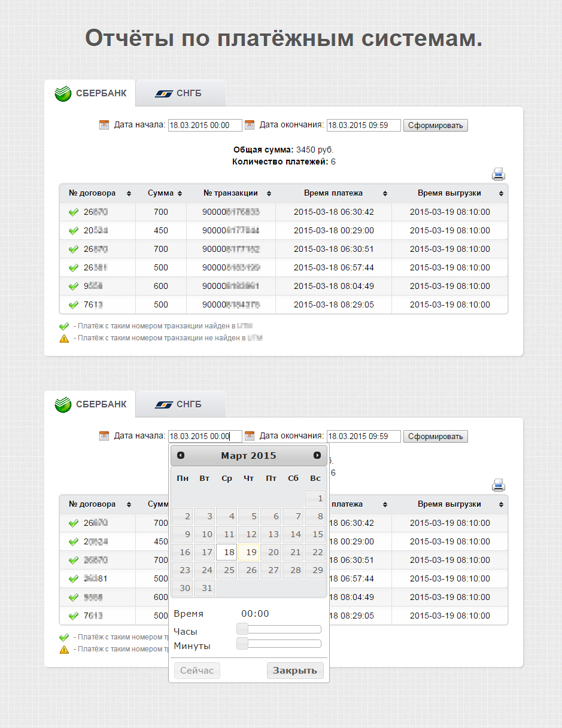Go to next month in Март 2015 calendar
The image size is (562, 728).
(317, 455)
